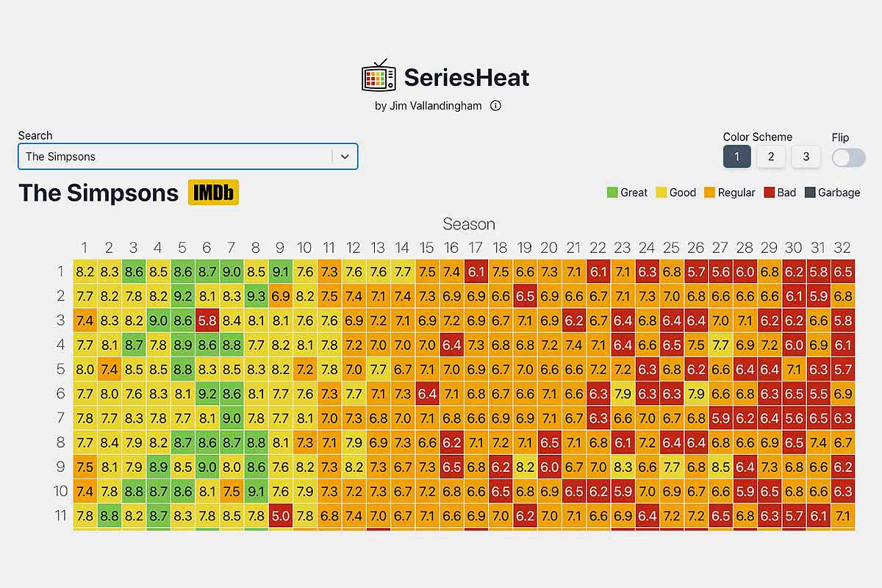Viewport: 882px width, 588px height.
Task: Select color scheme 1
Action: tap(737, 157)
